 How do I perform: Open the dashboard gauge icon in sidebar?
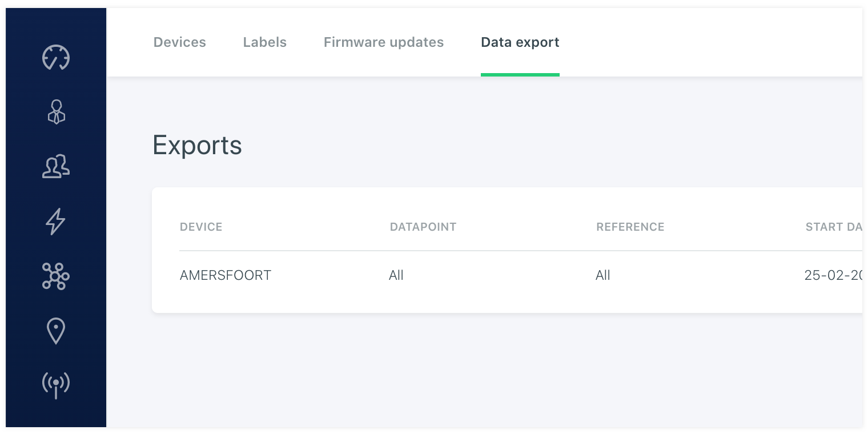56,58
